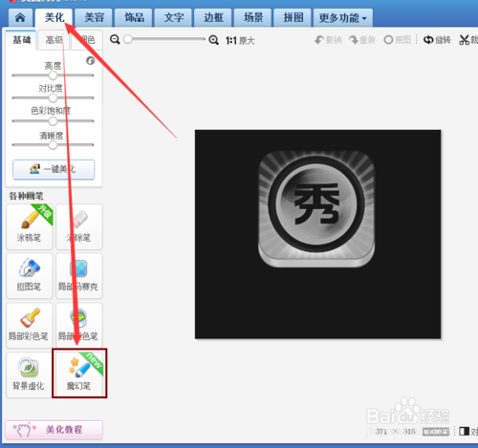The width and height of the screenshot is (478, 448).
Task: Toggle the 原图 original view
Action: (397, 40)
